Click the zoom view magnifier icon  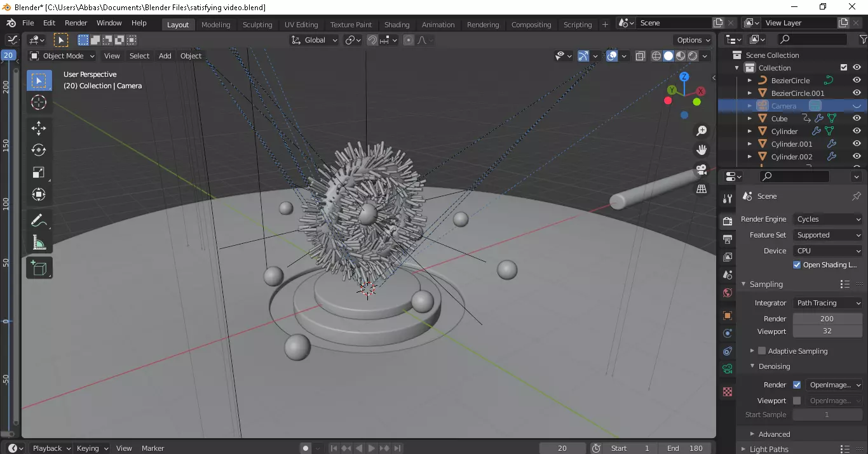(x=702, y=131)
